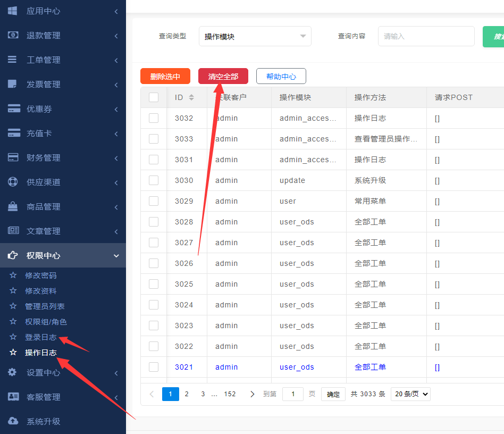Image resolution: width=504 pixels, height=434 pixels.
Task: Click the 清空全部 button
Action: [223, 76]
